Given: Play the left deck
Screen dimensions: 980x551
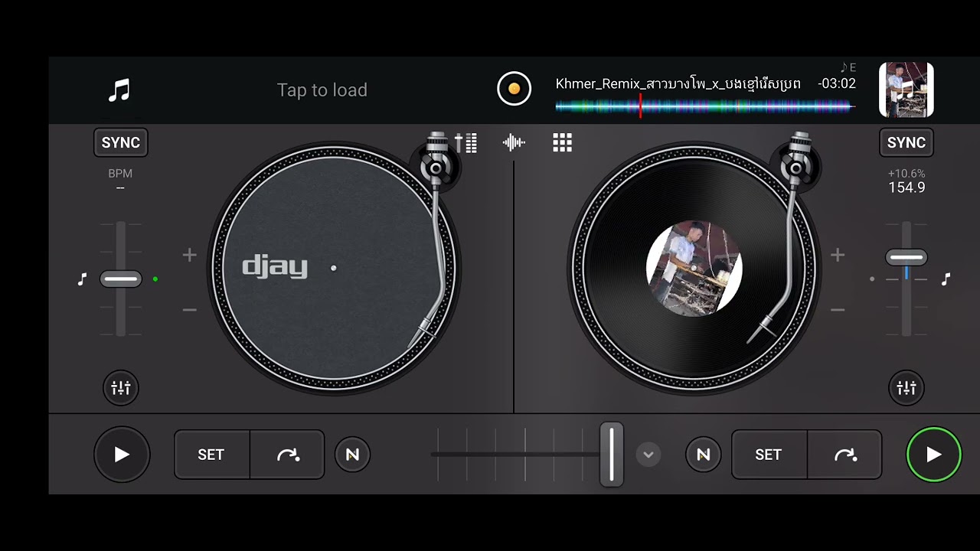Looking at the screenshot, I should point(122,455).
